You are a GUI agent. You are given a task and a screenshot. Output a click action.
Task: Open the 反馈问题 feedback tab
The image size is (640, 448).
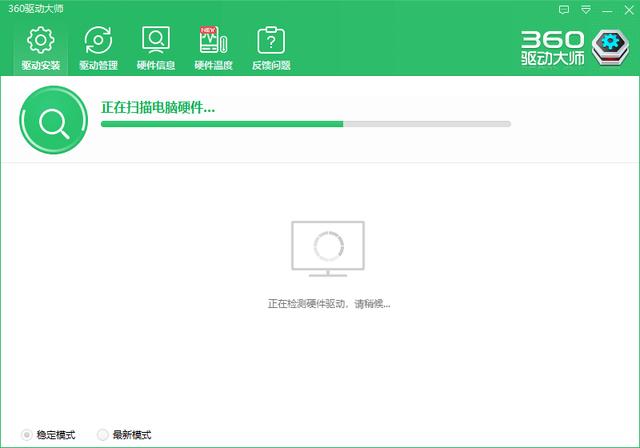coord(271,48)
